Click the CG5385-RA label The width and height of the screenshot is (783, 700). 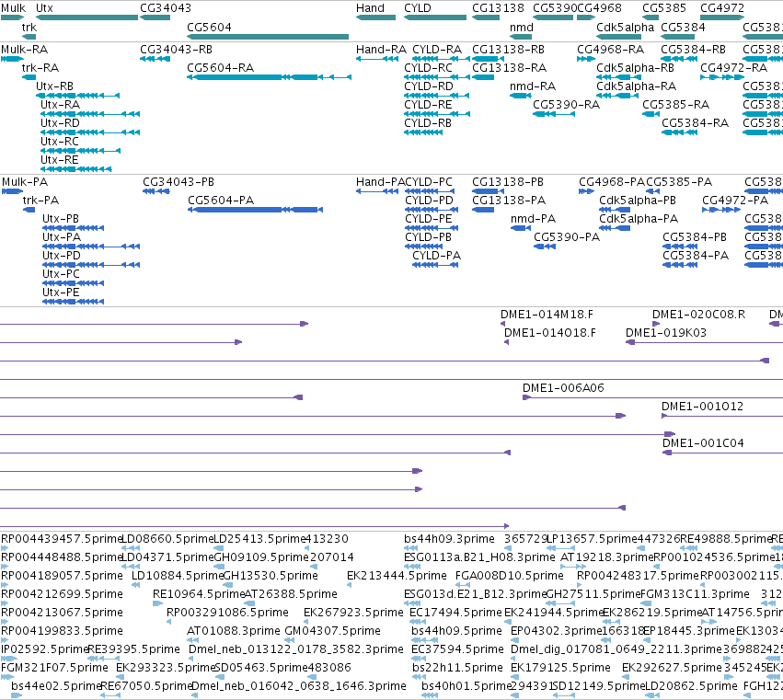coord(675,104)
